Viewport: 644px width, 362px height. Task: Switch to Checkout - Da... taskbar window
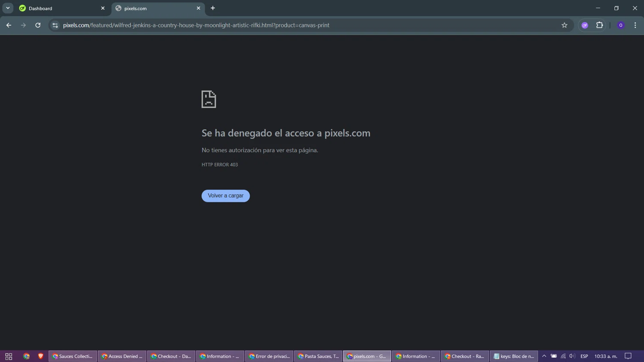(x=171, y=356)
